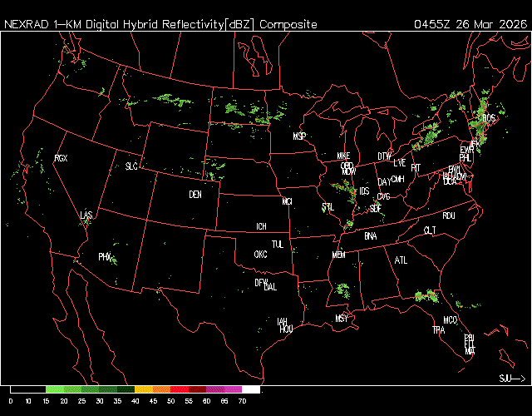Click the PHX station marker
This screenshot has width=532, height=416.
[x=106, y=257]
